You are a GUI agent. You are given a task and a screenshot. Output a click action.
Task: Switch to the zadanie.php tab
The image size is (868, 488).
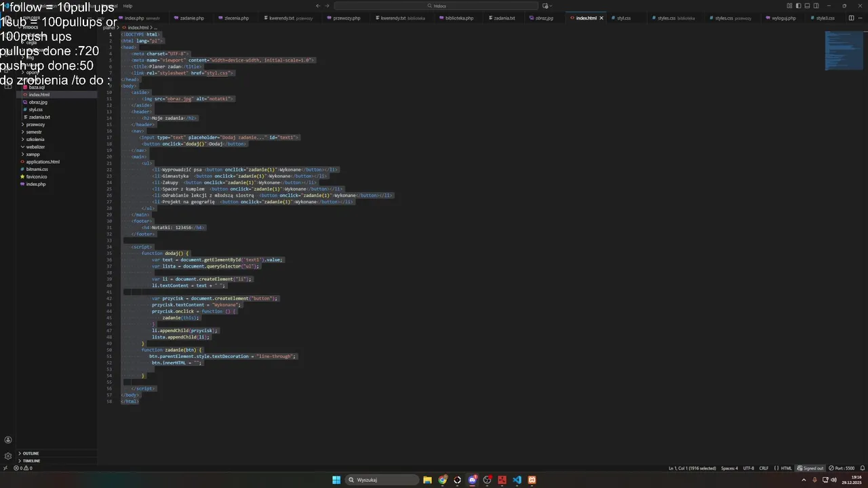[x=192, y=18]
